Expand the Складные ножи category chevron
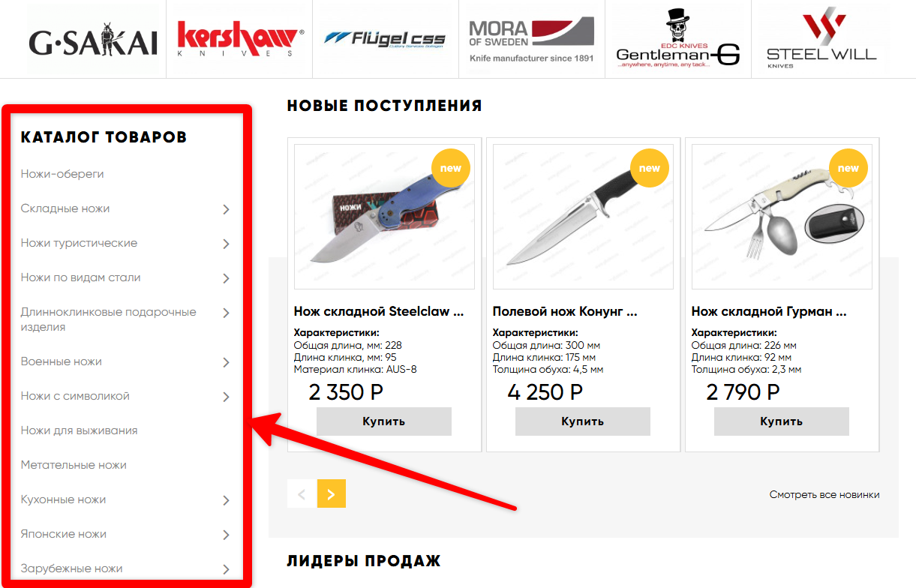This screenshot has height=588, width=916. [226, 209]
